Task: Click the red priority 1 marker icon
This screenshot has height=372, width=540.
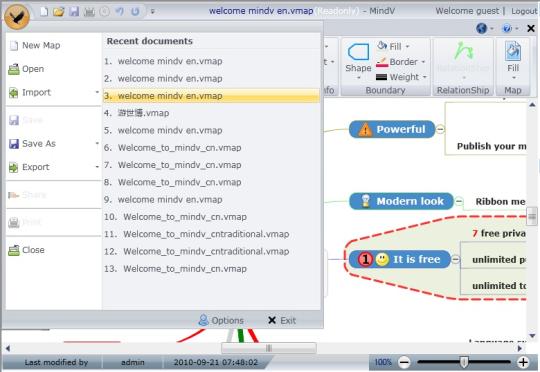Action: 365,259
